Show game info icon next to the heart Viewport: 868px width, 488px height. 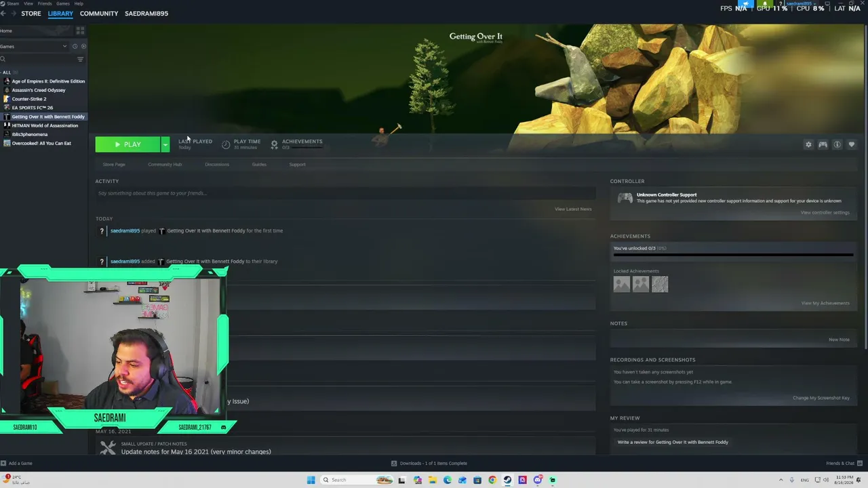[x=837, y=144]
